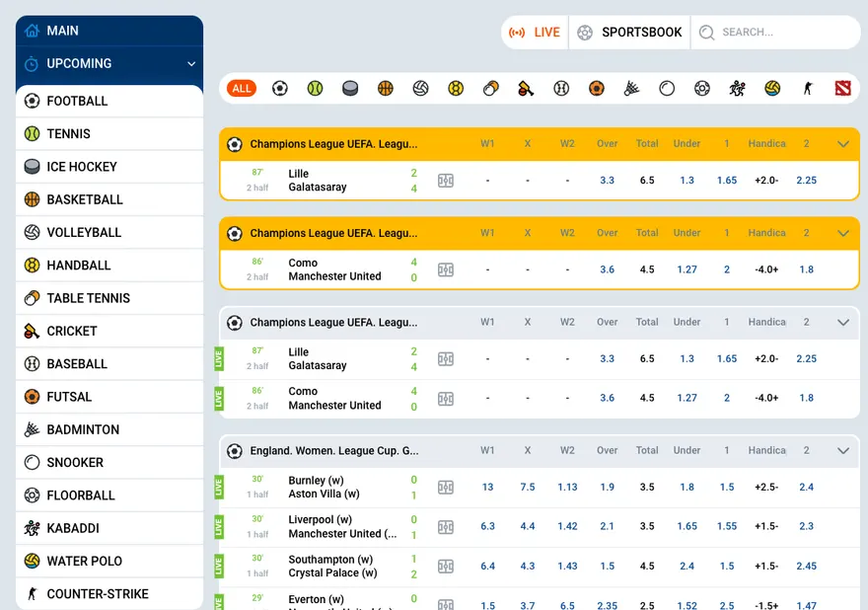Screen dimensions: 868x610
Task: Filter by floorball icon in top bar
Action: 702,88
